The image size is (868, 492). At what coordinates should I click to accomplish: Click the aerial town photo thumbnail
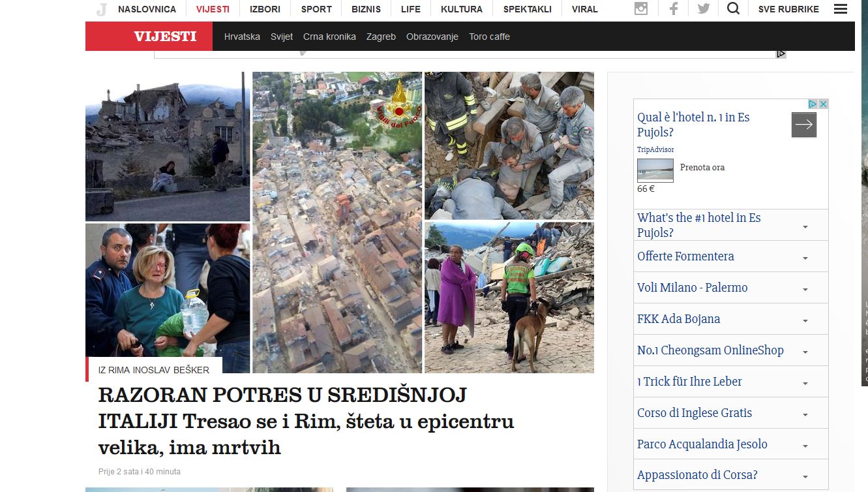(337, 222)
